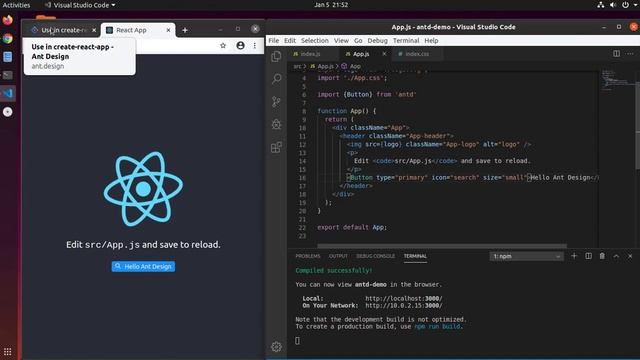Screen dimensions: 640x360
Task: Close the Use in create-react-app tab
Action: coord(94,30)
